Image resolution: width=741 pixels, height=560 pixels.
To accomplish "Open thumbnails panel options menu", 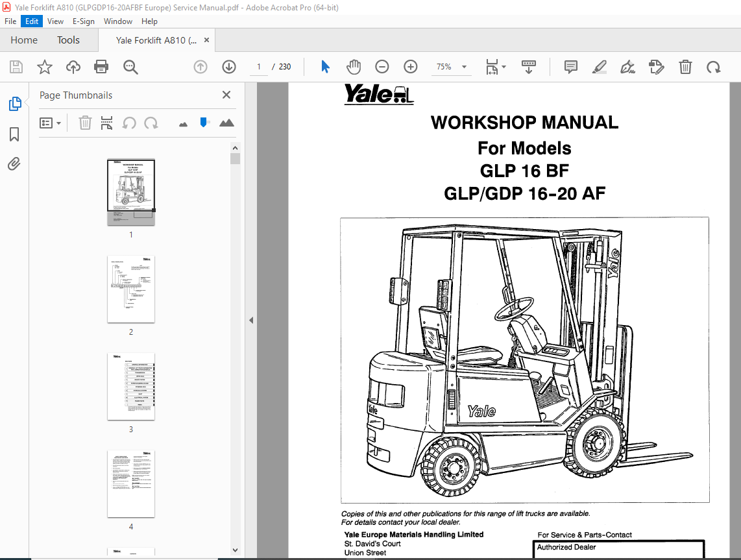I will pos(50,123).
